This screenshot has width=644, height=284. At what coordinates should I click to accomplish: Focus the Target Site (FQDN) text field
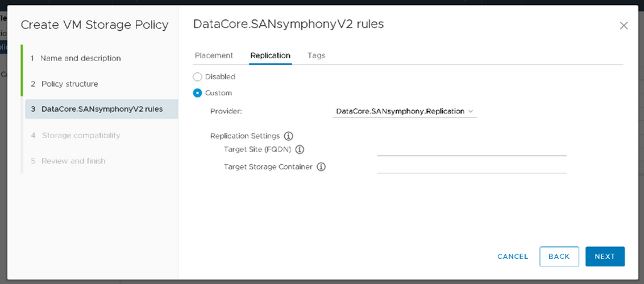point(472,149)
